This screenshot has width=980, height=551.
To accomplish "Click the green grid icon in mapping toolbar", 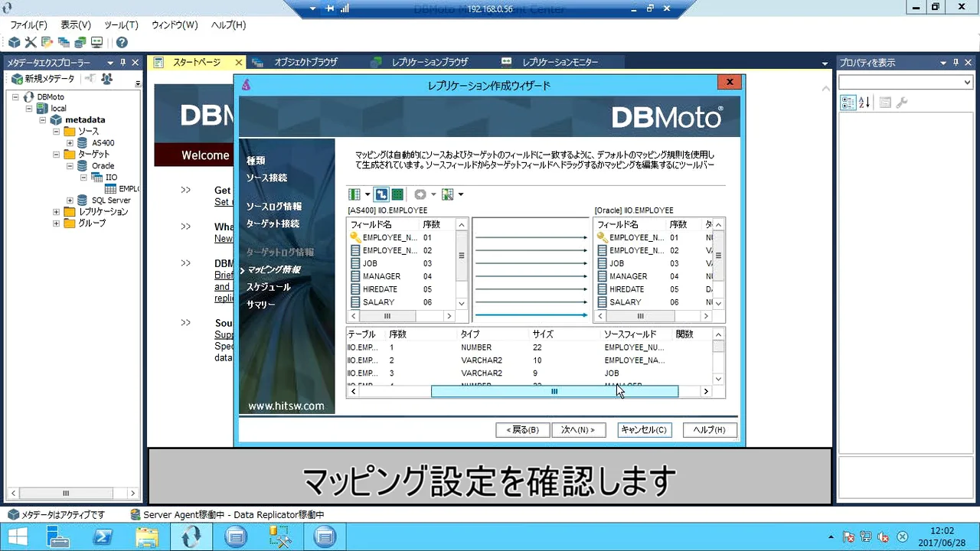I will [397, 194].
